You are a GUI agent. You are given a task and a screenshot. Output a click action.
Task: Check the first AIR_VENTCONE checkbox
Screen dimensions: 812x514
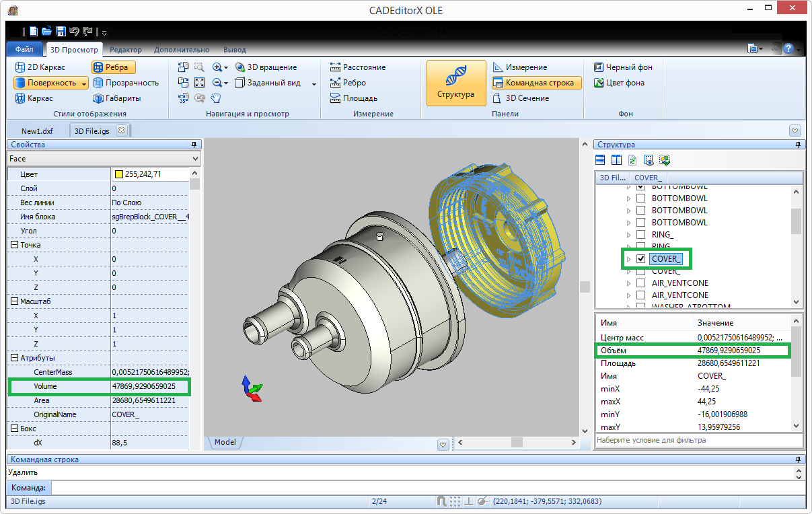641,283
